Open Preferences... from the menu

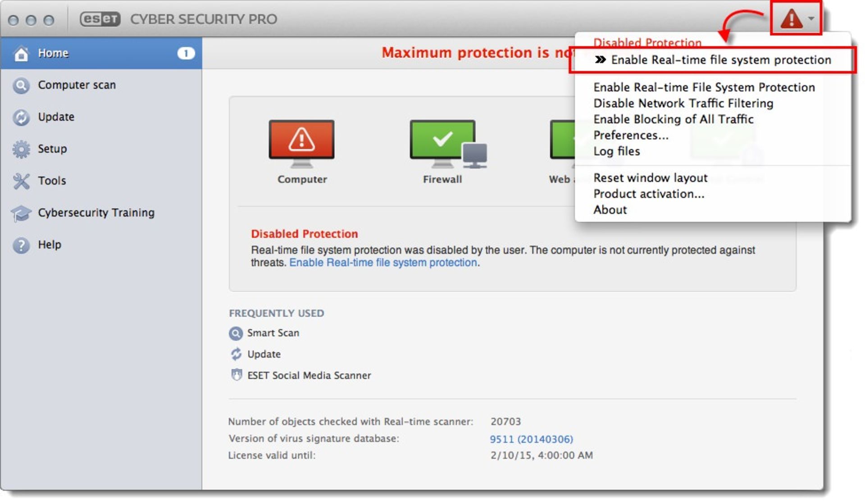(631, 135)
